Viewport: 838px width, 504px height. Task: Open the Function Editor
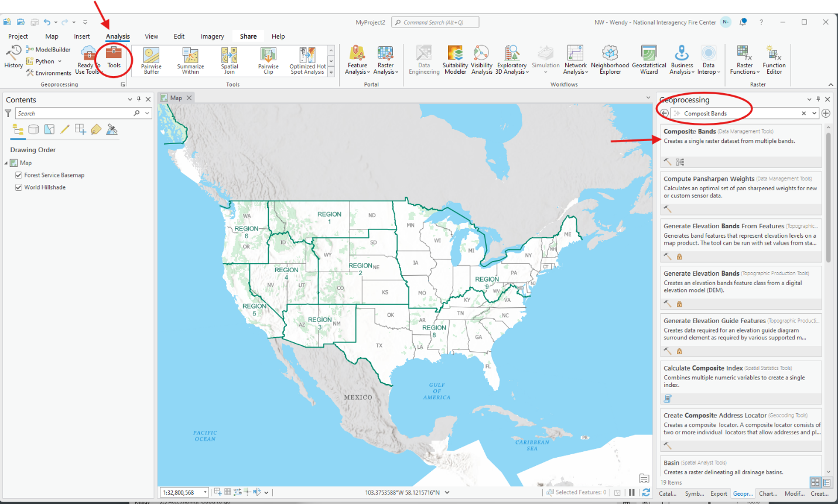(774, 60)
